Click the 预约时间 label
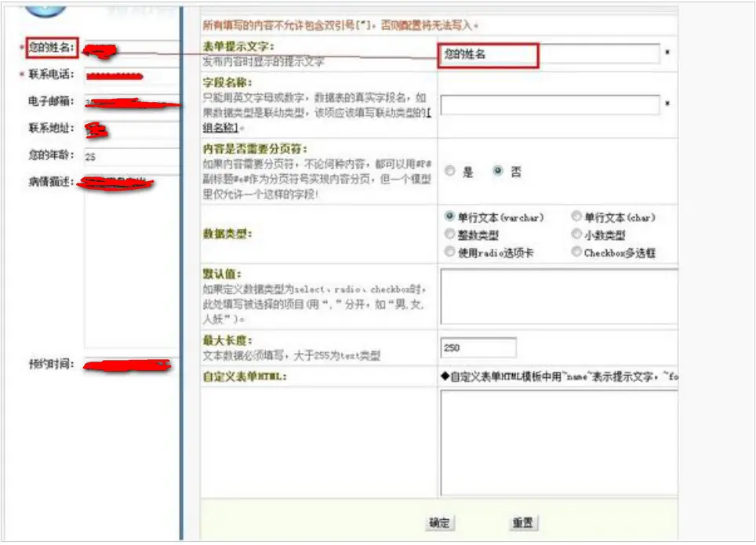This screenshot has width=756, height=545. (51, 364)
